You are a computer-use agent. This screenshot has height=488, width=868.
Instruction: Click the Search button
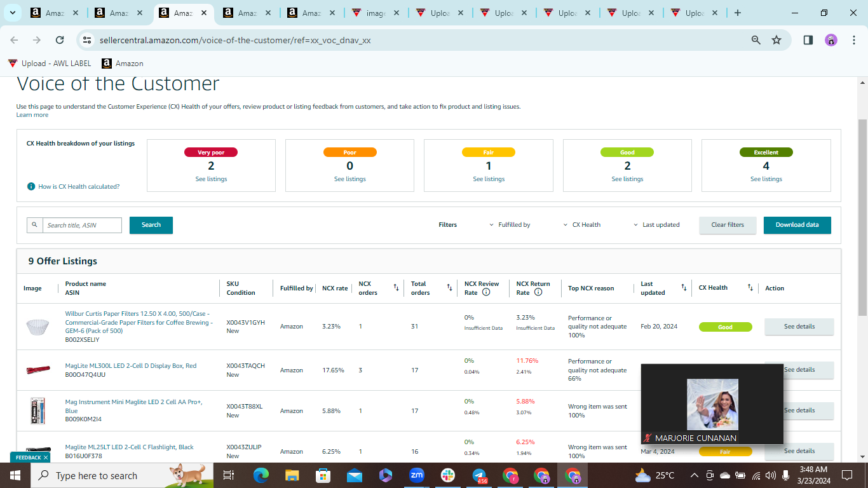(151, 225)
